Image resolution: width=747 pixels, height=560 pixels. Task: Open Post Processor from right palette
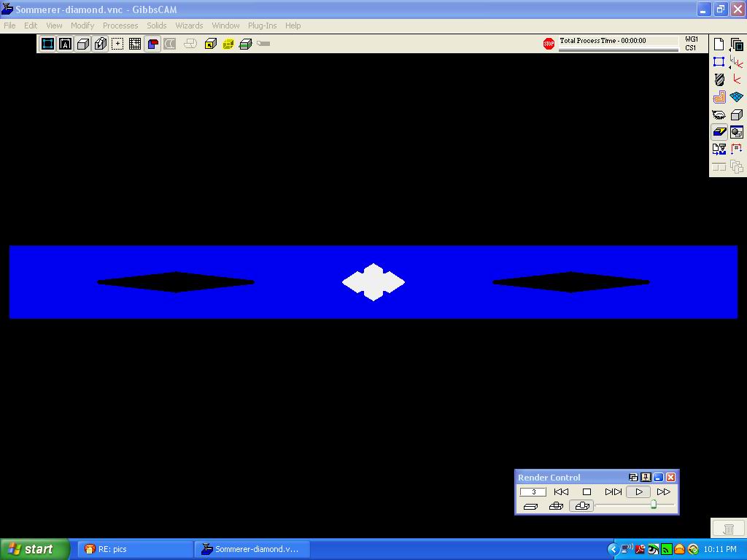click(x=719, y=149)
